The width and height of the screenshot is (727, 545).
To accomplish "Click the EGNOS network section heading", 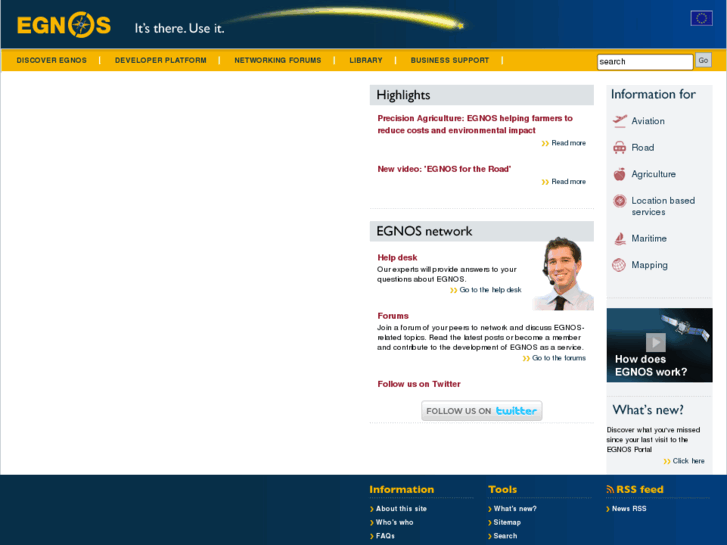I will tap(424, 231).
